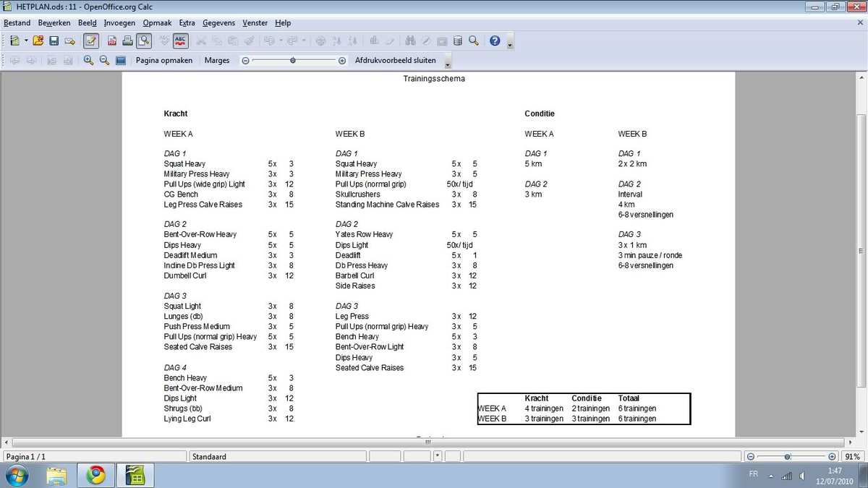The width and height of the screenshot is (868, 488).
Task: Click the Save document icon
Action: point(54,41)
